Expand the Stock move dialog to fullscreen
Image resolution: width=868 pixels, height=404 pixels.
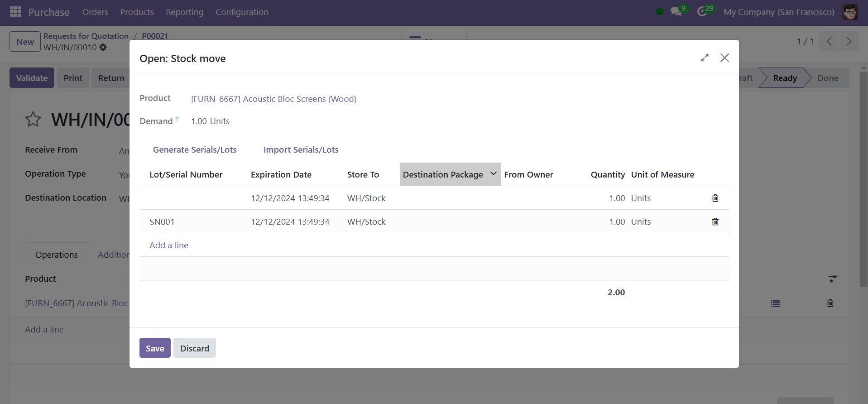(x=705, y=58)
